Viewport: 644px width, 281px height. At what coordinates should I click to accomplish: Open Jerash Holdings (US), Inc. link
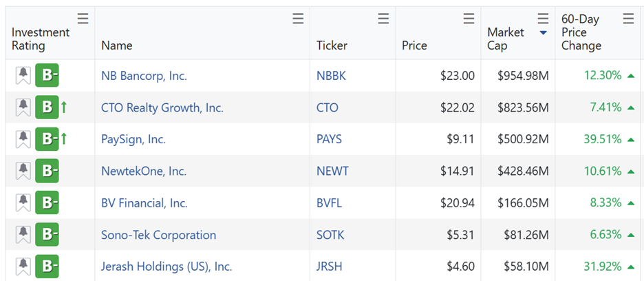pos(167,266)
